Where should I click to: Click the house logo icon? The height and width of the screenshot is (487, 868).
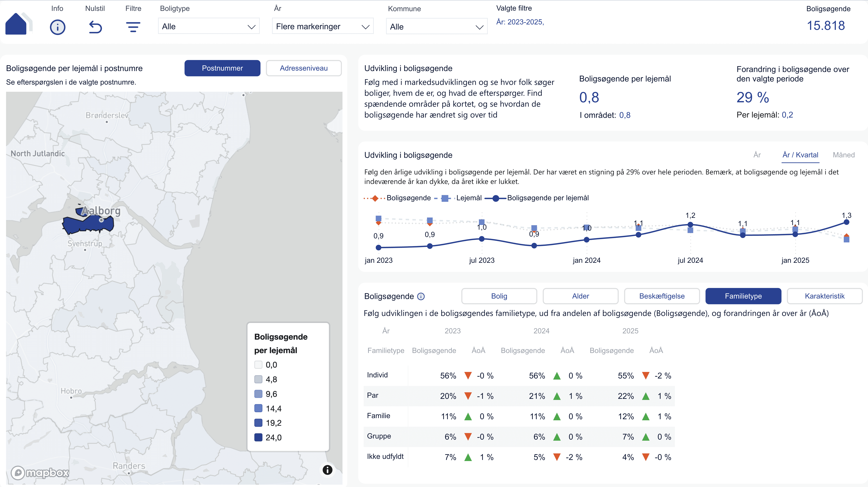pos(16,24)
